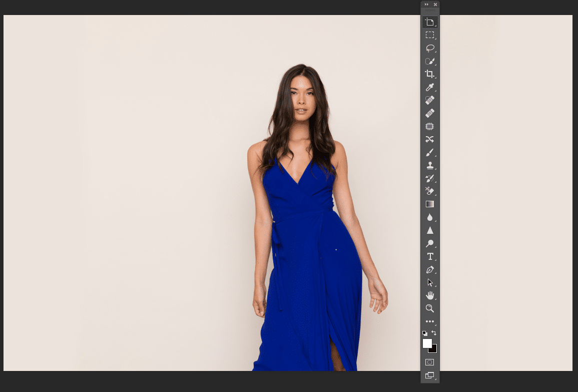Activate the Crop tool
Screen dimensions: 578x392
pos(429,74)
